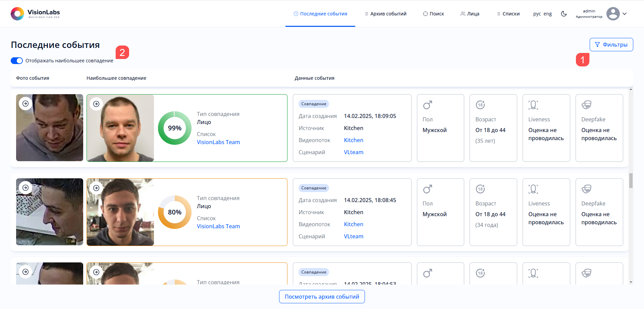Screen dimensions: 644x309
Task: Click Deepfake mask icon in 18:09:05 event
Action: click(586, 105)
